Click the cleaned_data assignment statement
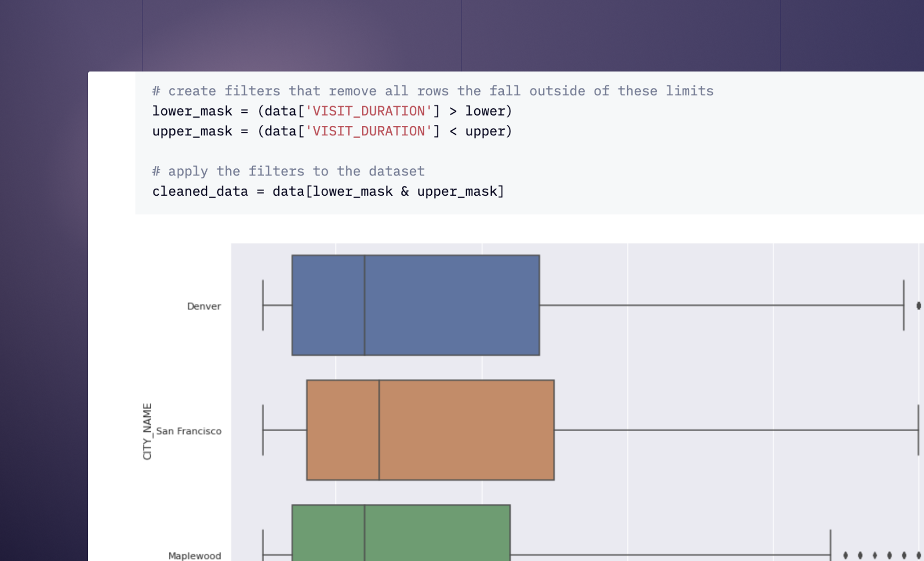 [328, 191]
